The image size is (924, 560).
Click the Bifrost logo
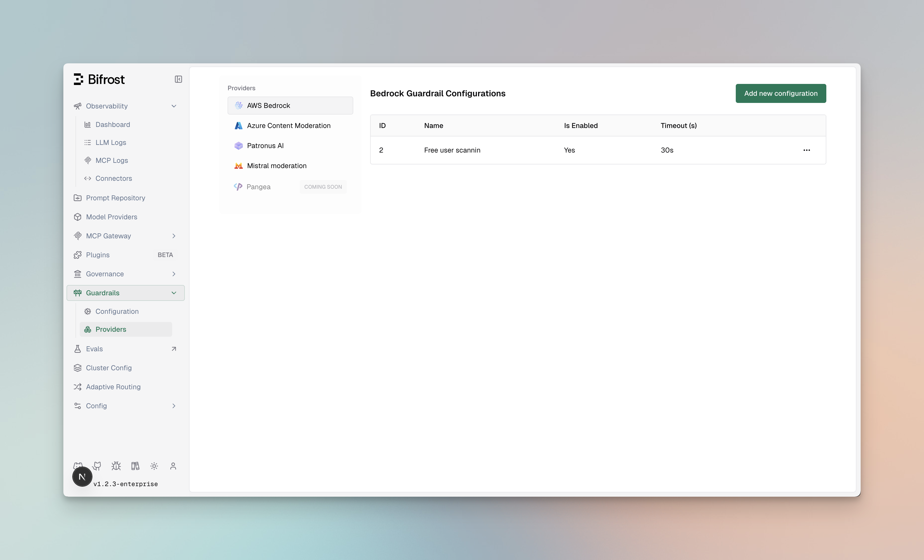(x=99, y=79)
